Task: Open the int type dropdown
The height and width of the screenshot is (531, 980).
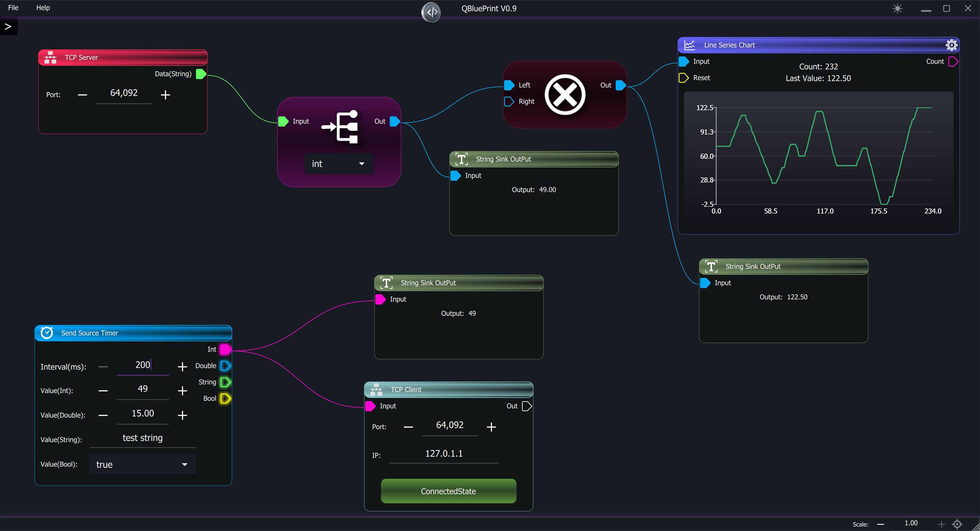Action: 339,164
